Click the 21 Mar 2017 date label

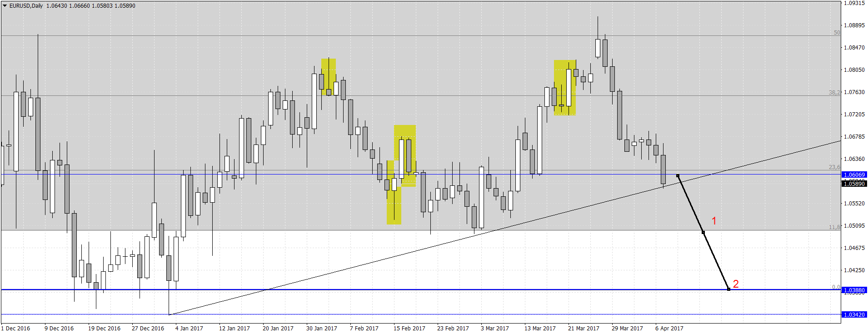[584, 329]
